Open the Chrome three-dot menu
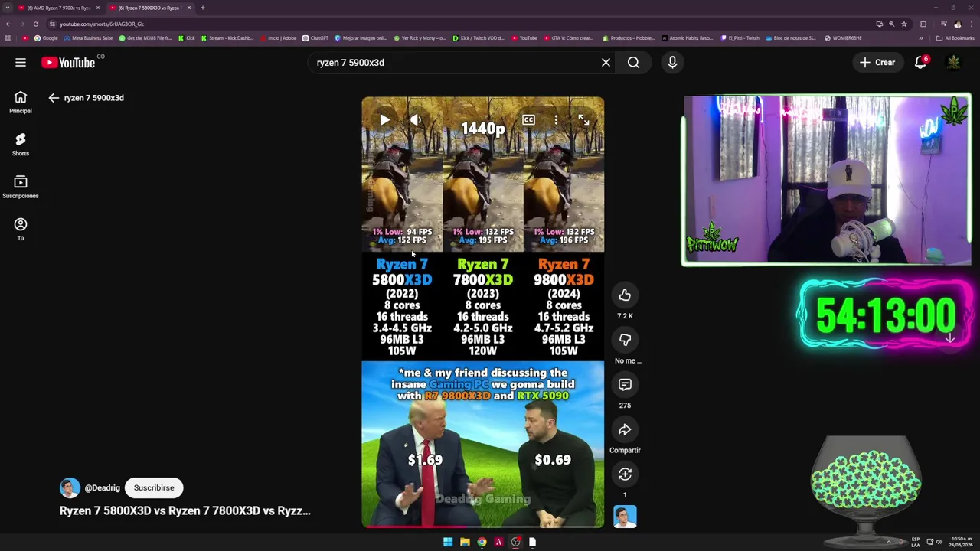Viewport: 980px width, 551px height. click(x=972, y=24)
